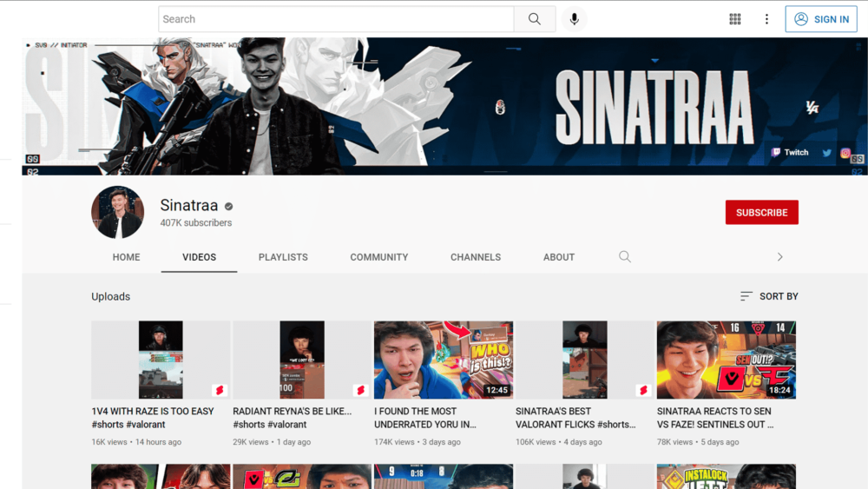Image resolution: width=868 pixels, height=489 pixels.
Task: Expand tabs with the right chevron
Action: pyautogui.click(x=779, y=257)
